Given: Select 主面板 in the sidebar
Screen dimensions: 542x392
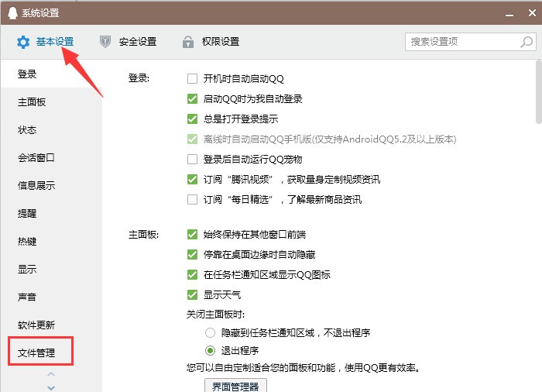Looking at the screenshot, I should [32, 101].
